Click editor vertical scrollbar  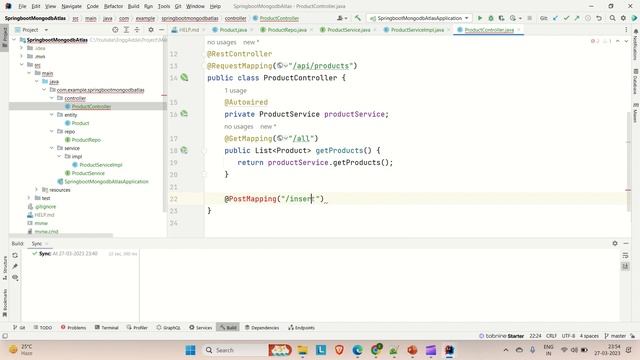pos(629,161)
